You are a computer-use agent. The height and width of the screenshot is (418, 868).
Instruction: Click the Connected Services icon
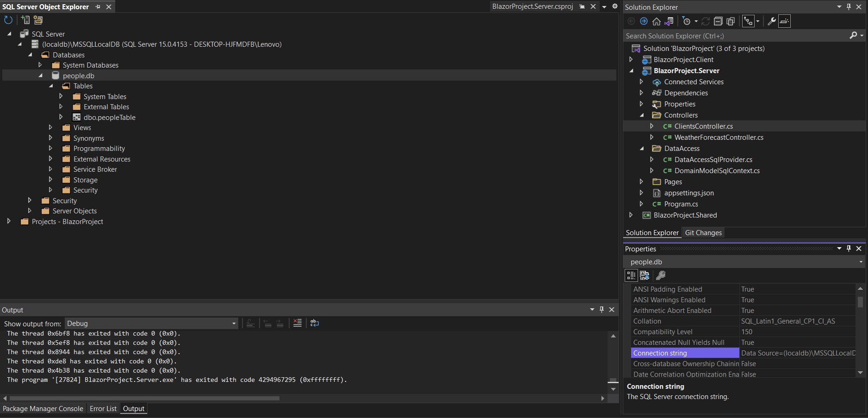(x=657, y=82)
